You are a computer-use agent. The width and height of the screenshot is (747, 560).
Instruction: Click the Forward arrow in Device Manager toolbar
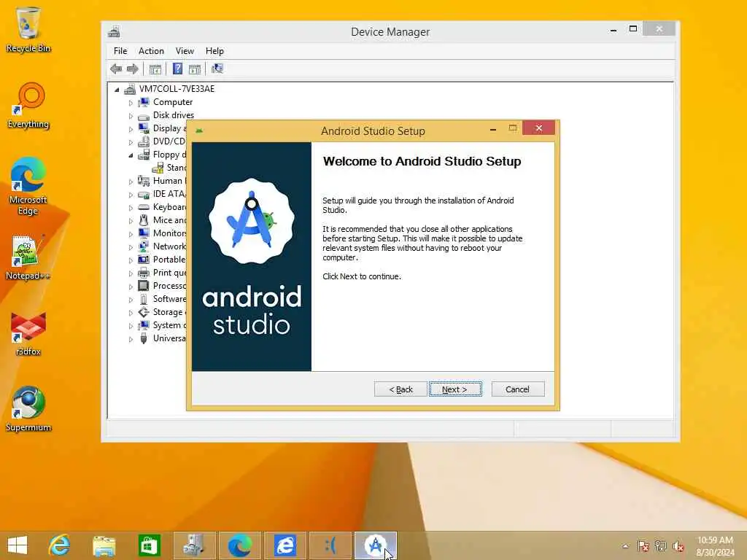(x=133, y=69)
